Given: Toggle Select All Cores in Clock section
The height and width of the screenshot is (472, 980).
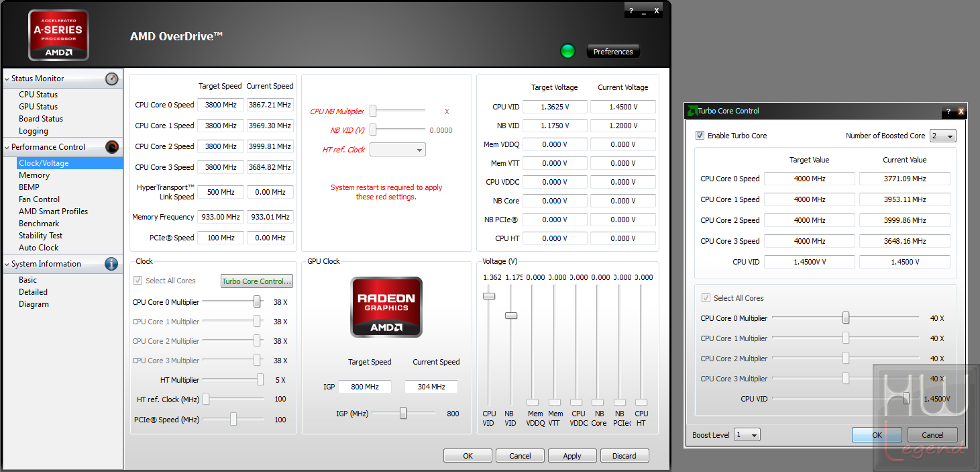Looking at the screenshot, I should [x=138, y=281].
